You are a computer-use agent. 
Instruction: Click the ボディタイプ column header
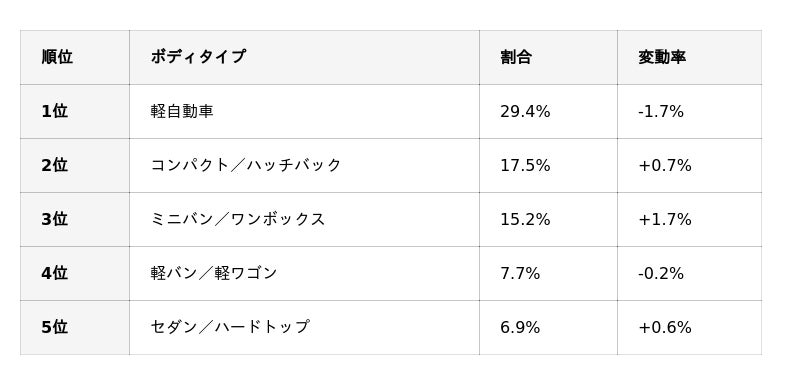click(304, 57)
